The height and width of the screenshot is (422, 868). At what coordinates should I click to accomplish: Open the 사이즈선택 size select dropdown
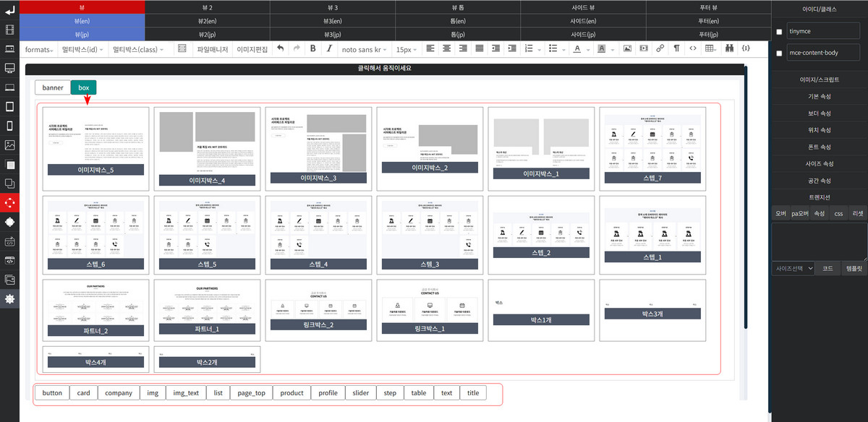[793, 268]
